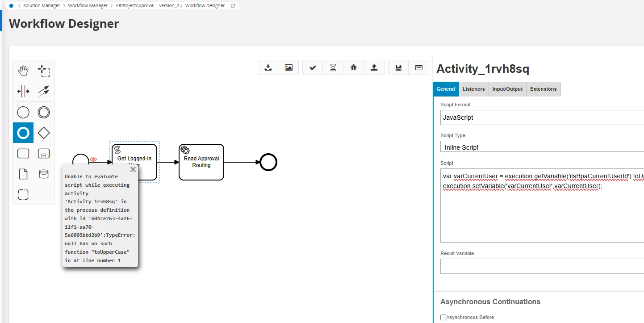Click the red eye indicator on flow
Viewport: 644px width, 323px height.
pyautogui.click(x=93, y=159)
